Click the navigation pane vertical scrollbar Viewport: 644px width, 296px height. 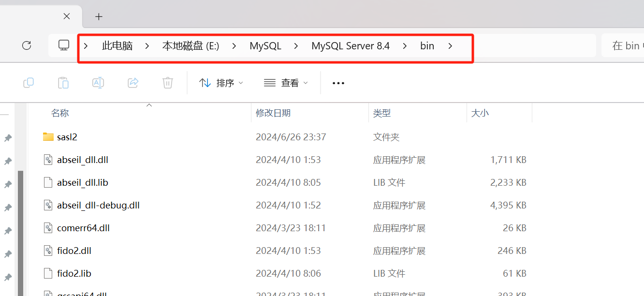21,233
